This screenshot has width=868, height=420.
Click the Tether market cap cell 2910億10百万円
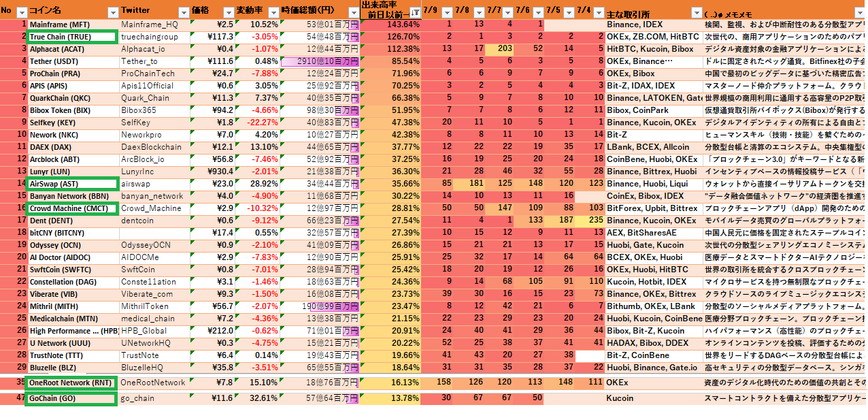[321, 61]
